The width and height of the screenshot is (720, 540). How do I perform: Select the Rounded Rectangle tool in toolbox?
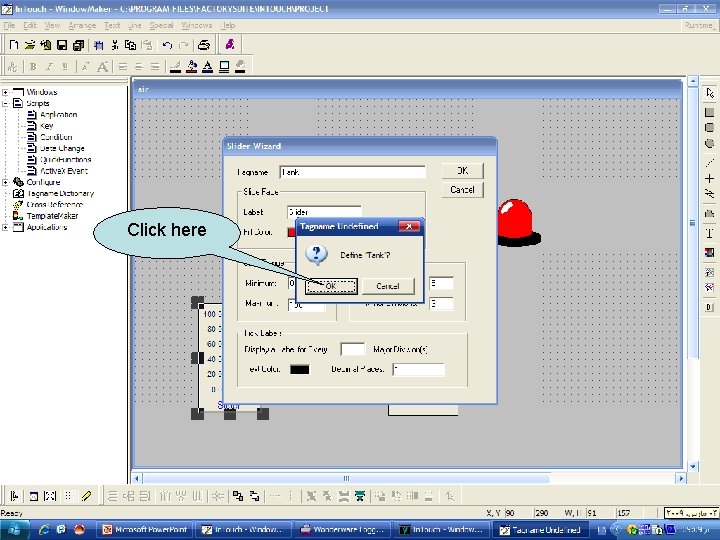[x=709, y=127]
